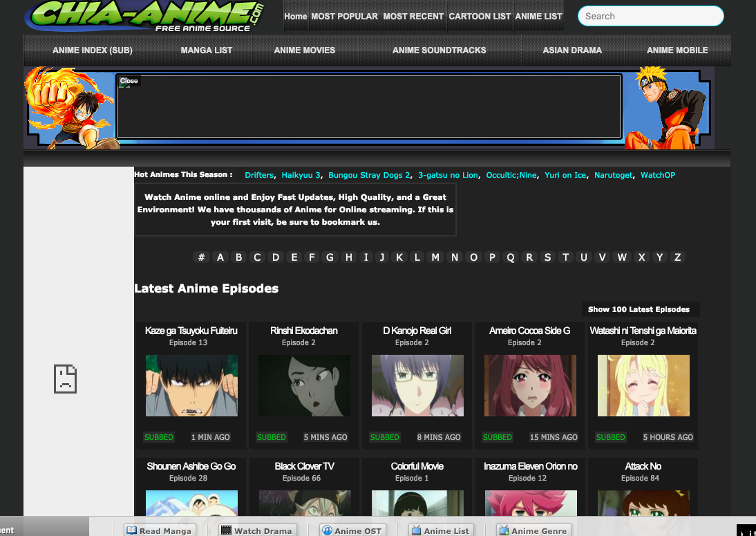
Task: Select letter M in index
Action: click(435, 257)
